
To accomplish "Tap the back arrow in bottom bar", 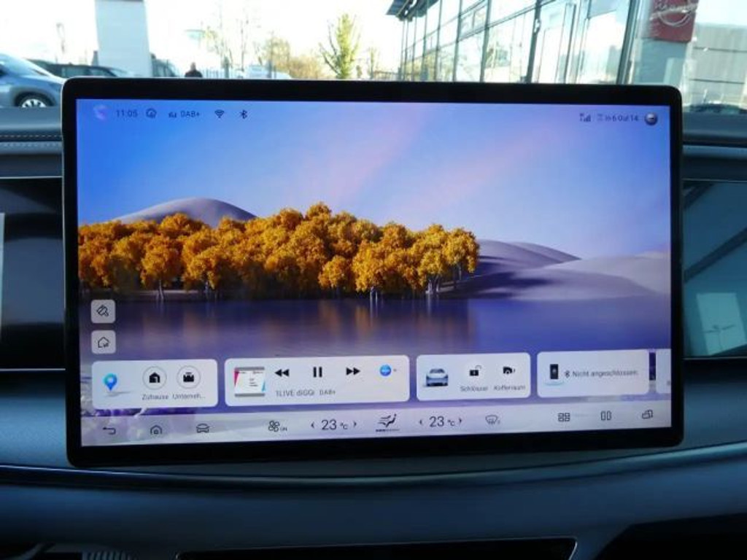I will tap(109, 430).
